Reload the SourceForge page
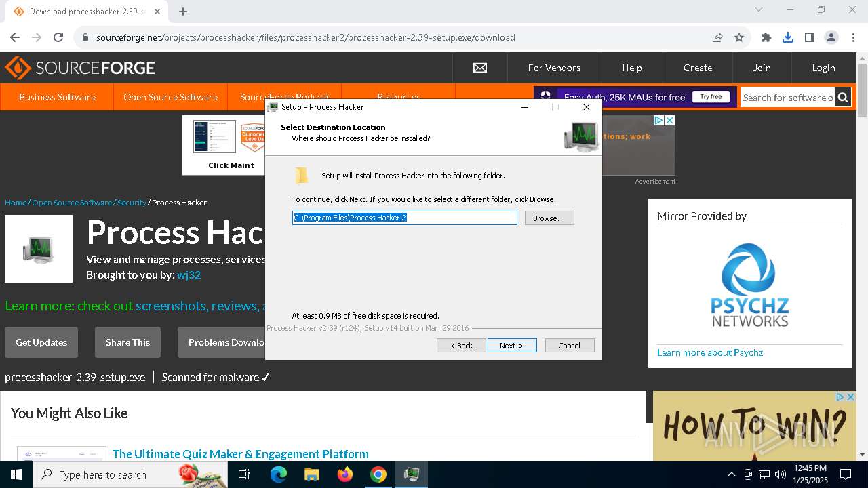 tap(58, 37)
